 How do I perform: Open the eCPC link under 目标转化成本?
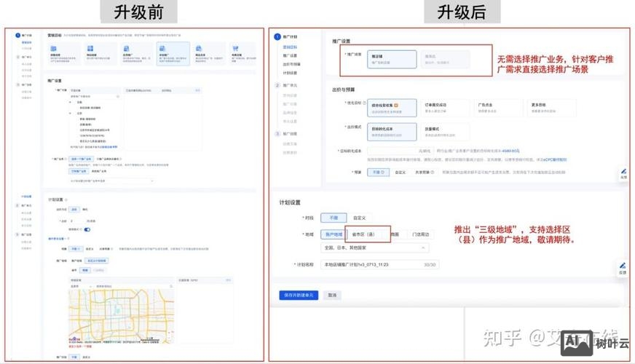coord(554,159)
